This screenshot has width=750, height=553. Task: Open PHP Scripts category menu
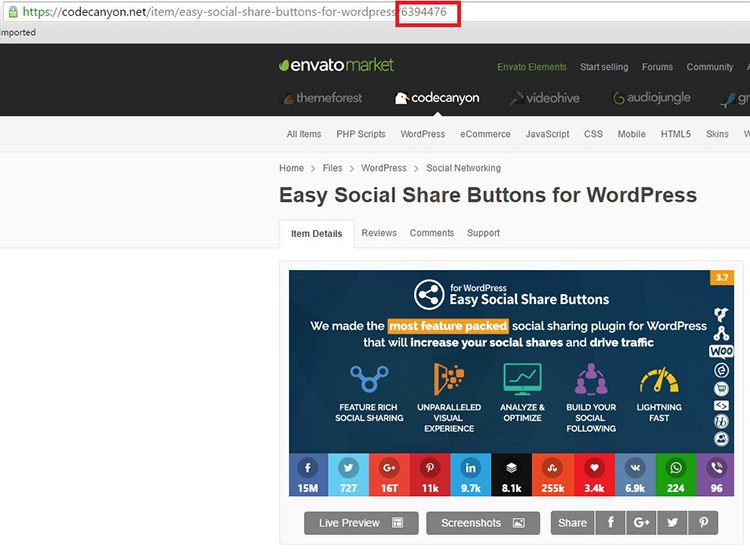(x=361, y=134)
